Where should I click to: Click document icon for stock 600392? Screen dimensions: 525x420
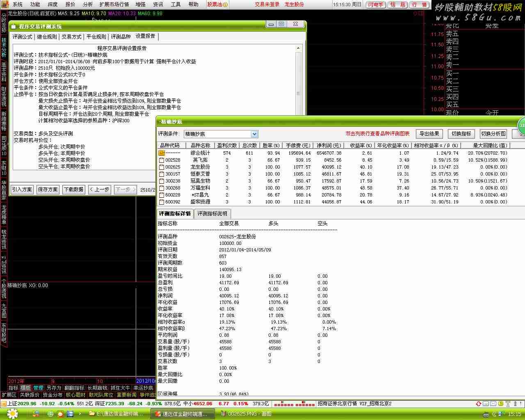(162, 202)
